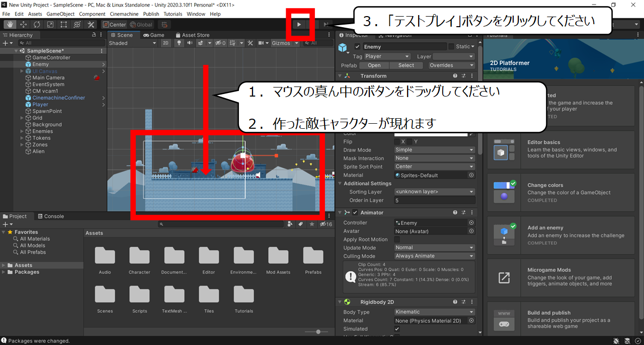The width and height of the screenshot is (644, 345).
Task: Open Draw Mode dropdown set to Simple
Action: pyautogui.click(x=434, y=150)
